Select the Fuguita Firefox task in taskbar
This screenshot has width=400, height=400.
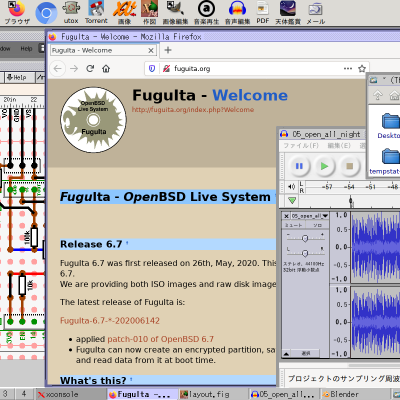point(142,394)
